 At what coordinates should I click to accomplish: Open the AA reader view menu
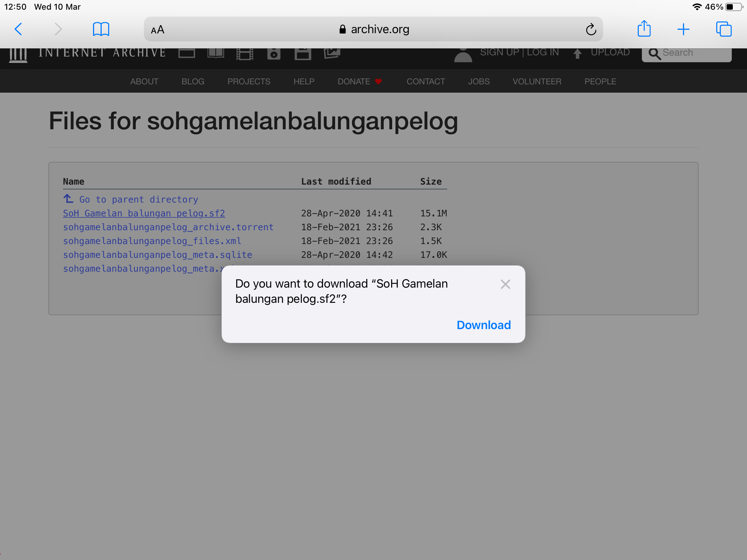pos(158,30)
